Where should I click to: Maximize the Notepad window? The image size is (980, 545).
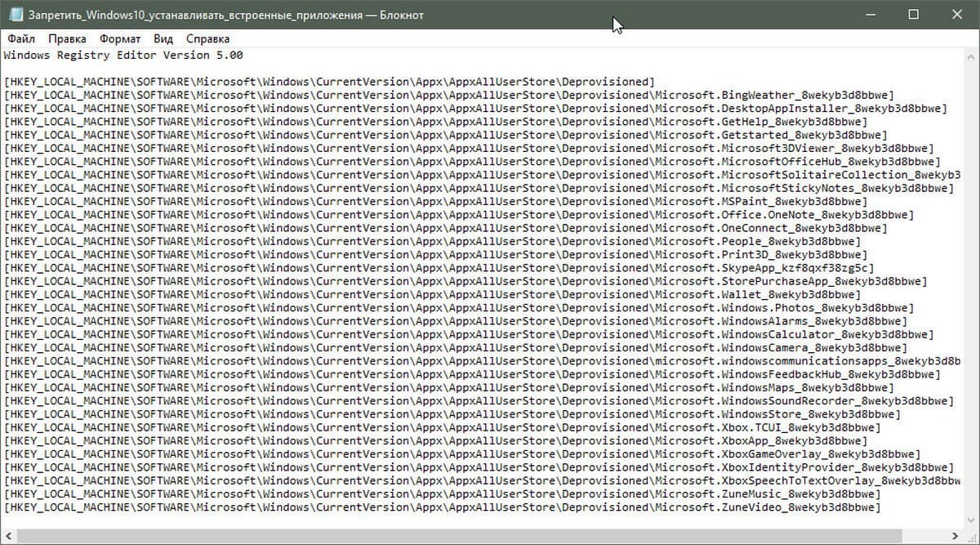[913, 15]
